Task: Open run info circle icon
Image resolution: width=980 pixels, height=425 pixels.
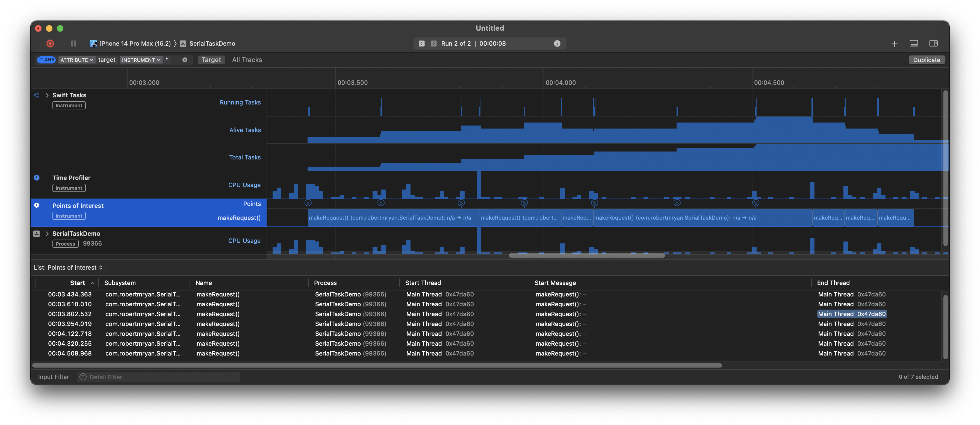Action: pyautogui.click(x=557, y=43)
